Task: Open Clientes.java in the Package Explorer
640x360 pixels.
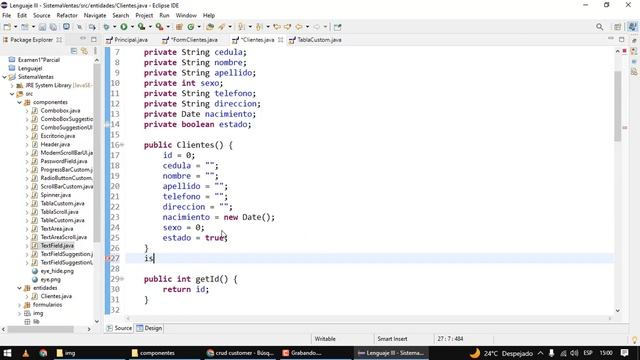Action: click(x=56, y=296)
